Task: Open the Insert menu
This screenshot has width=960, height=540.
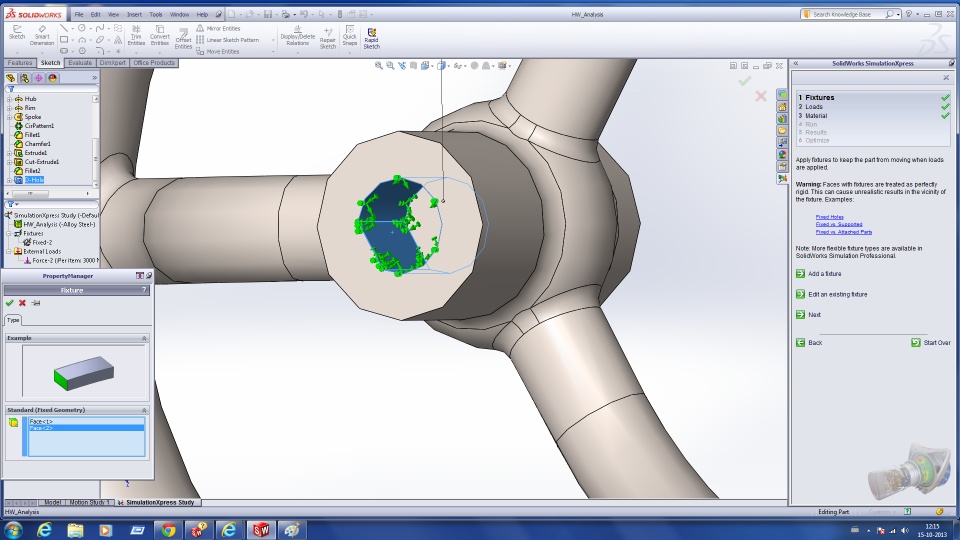Action: coord(134,14)
